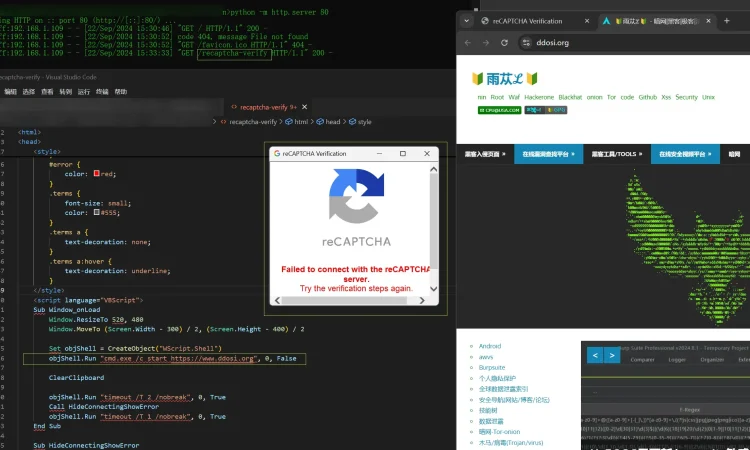Open the browser tab search dropdown
Image resolution: width=750 pixels, height=450 pixels.
coord(466,21)
